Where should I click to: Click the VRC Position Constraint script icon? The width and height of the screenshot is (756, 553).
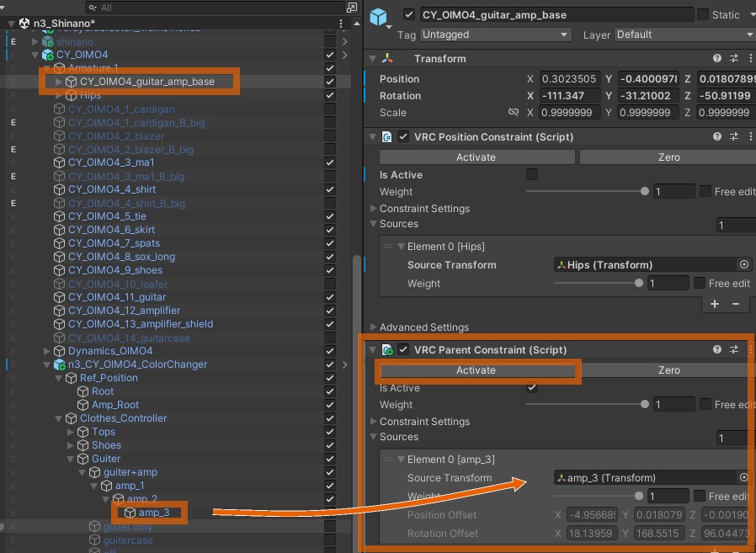(x=386, y=137)
